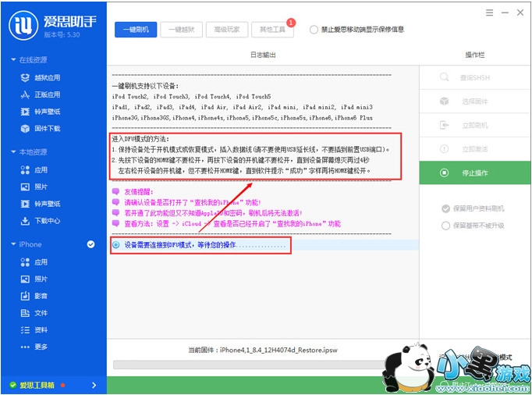The height and width of the screenshot is (395, 532).
Task: Click the green 停止操作 button
Action: [x=475, y=173]
